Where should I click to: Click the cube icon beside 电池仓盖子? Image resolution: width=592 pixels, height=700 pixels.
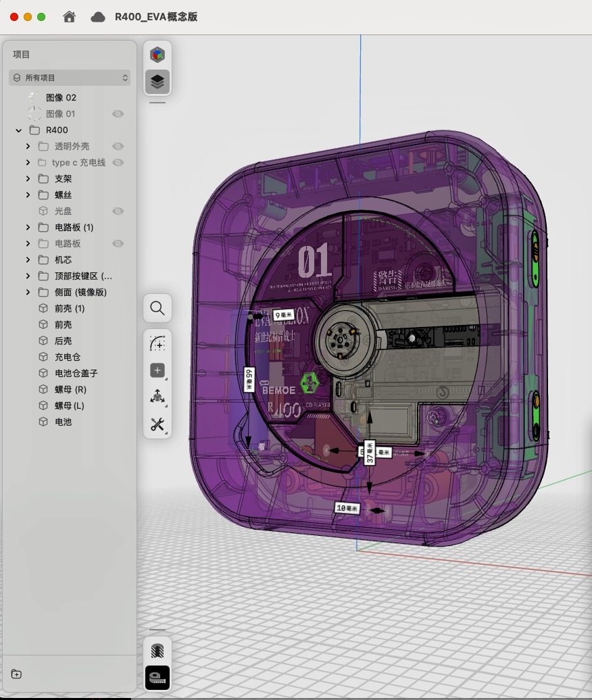point(43,373)
